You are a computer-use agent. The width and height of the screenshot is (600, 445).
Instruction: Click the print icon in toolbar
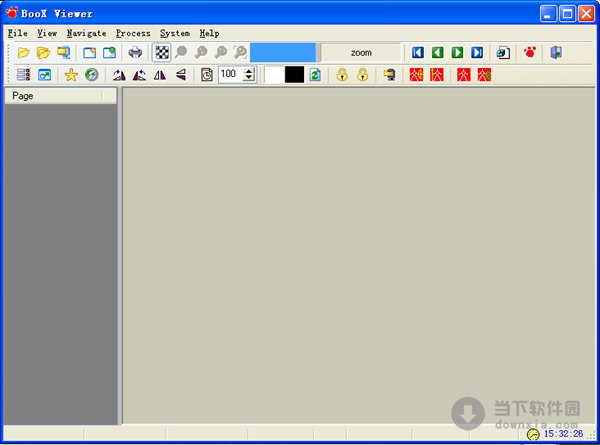coord(135,53)
